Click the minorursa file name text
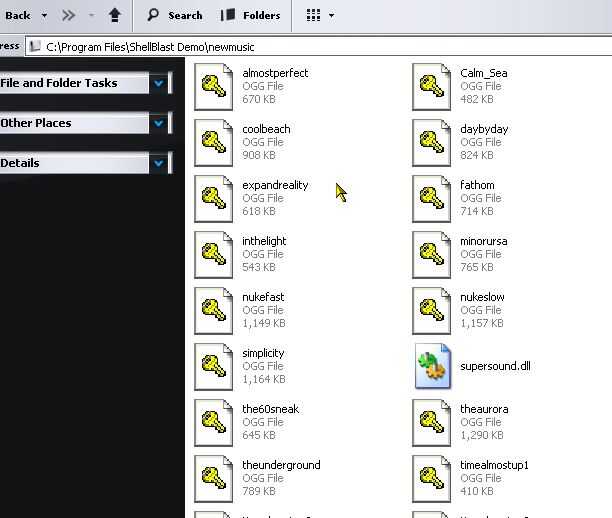The height and width of the screenshot is (518, 612). (x=484, y=241)
